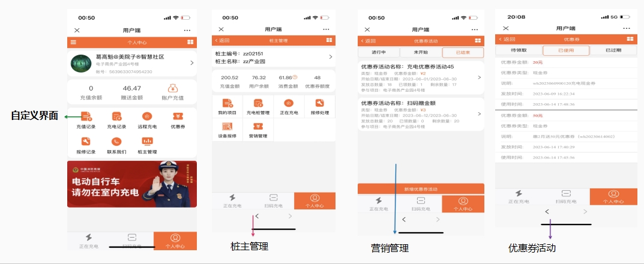Open details chevron for 扫码赠金额 activity
Screen dimensions: 644x264
click(480, 114)
